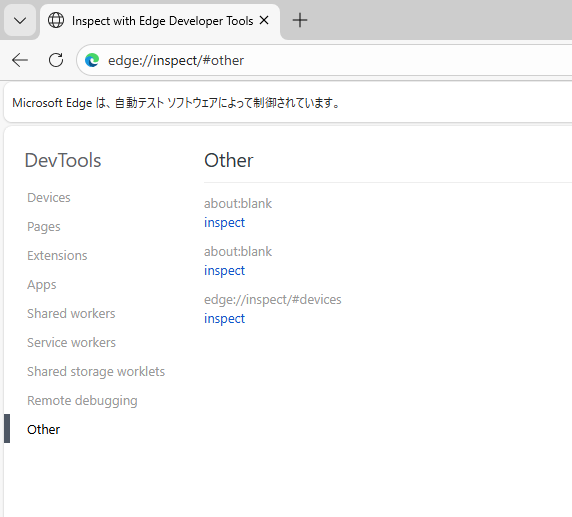This screenshot has height=517, width=572.
Task: Open the Service workers section
Action: click(x=71, y=342)
